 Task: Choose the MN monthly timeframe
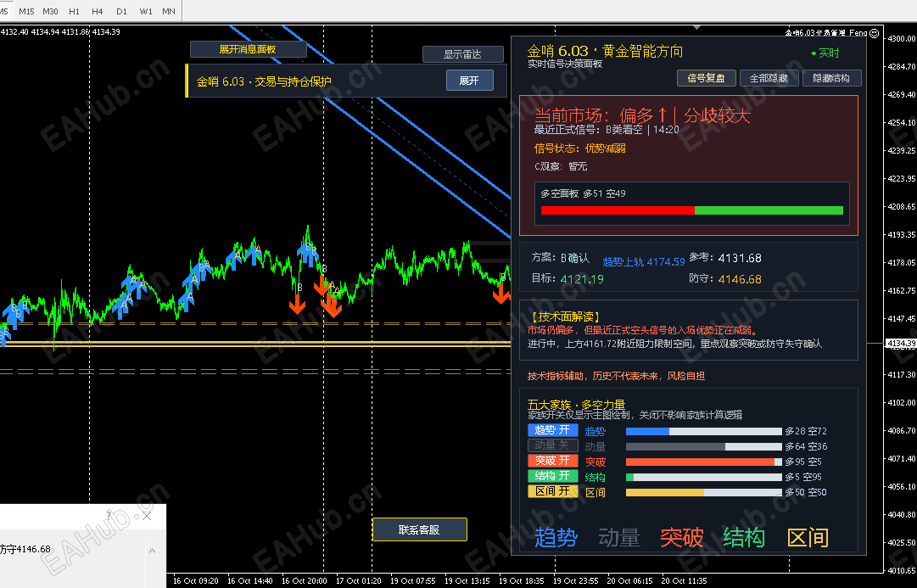click(x=169, y=11)
